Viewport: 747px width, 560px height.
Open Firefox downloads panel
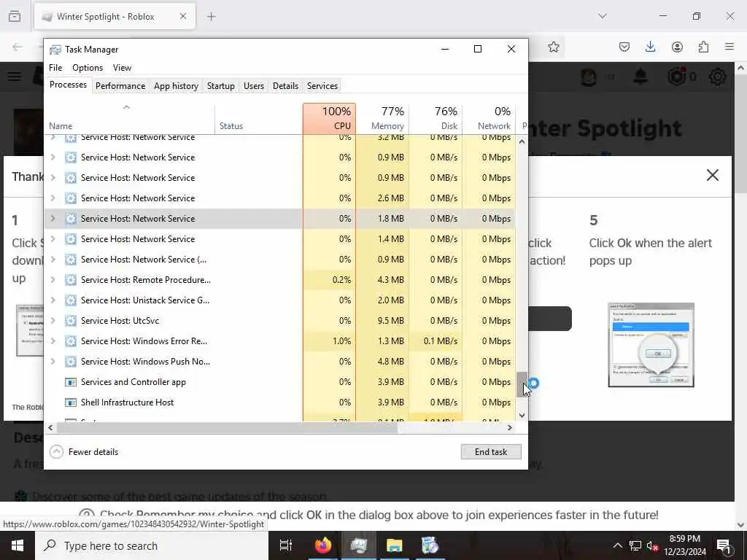coord(650,47)
